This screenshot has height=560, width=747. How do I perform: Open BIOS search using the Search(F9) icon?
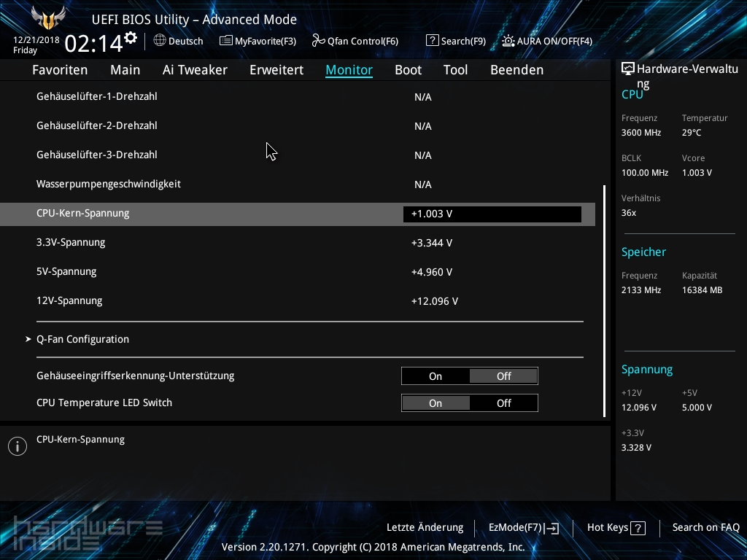pos(433,41)
